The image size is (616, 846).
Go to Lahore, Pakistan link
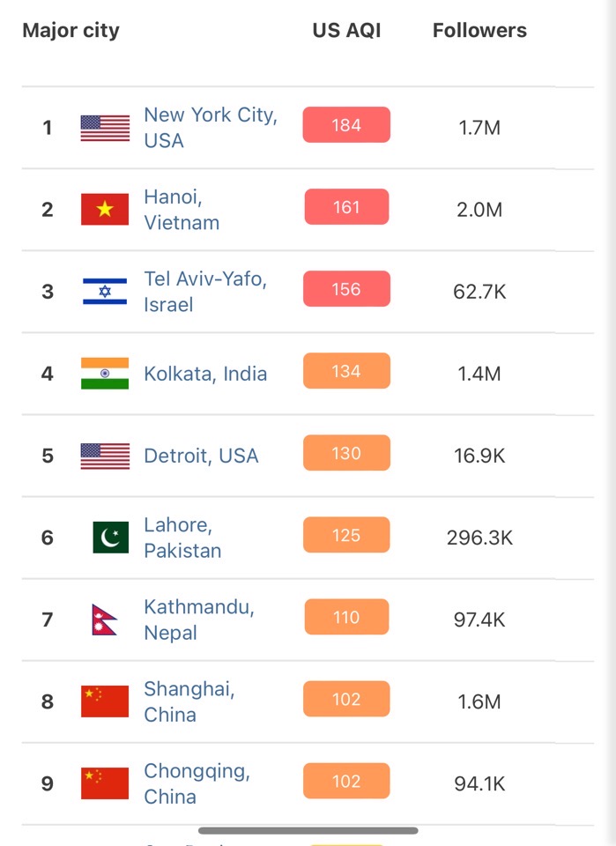tap(182, 538)
